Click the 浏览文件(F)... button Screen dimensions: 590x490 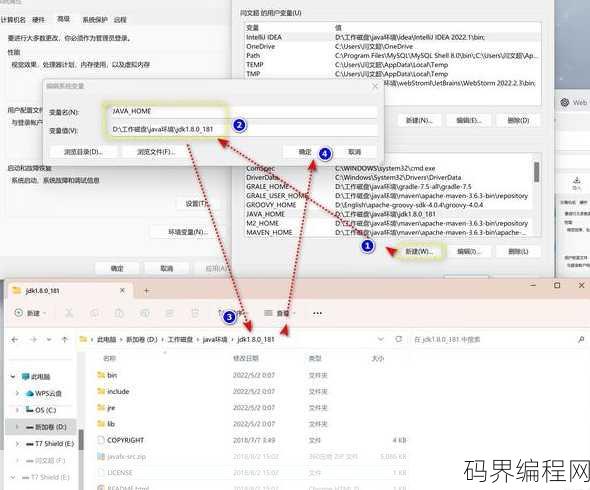tap(156, 152)
